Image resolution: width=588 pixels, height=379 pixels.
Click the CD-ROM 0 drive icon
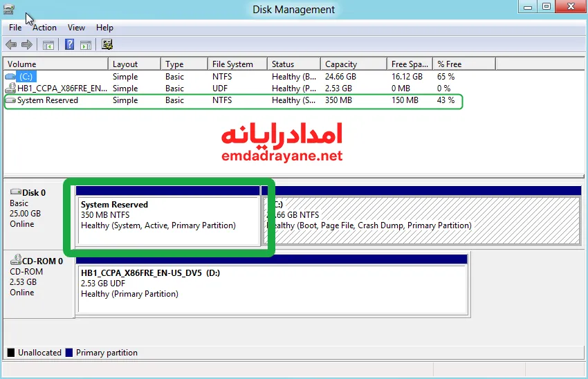click(16, 259)
